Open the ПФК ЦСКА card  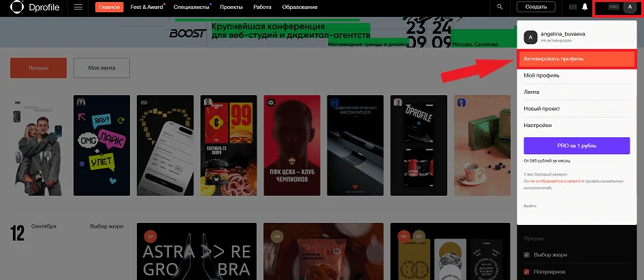[292, 145]
